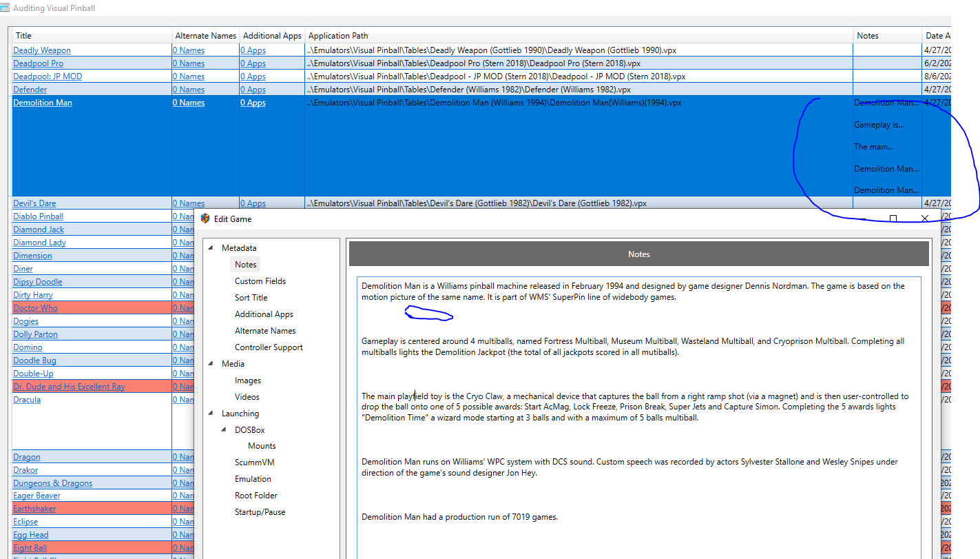Open the Defender title link
980x559 pixels.
click(x=30, y=90)
